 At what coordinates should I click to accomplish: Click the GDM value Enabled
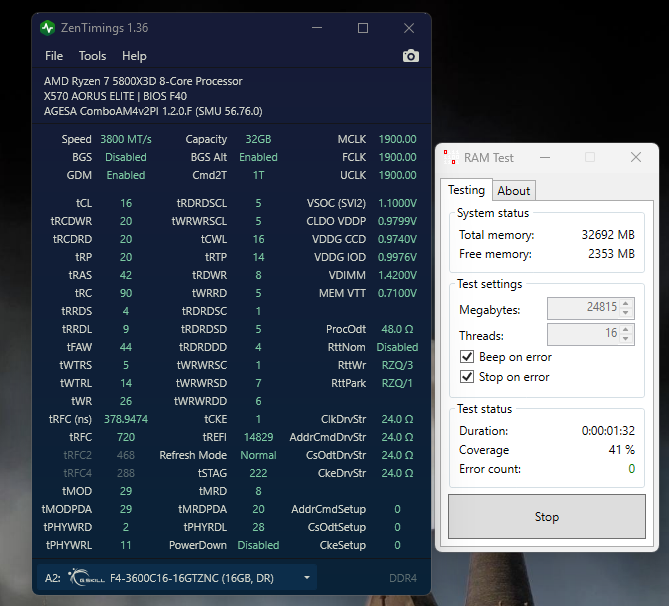pyautogui.click(x=126, y=175)
